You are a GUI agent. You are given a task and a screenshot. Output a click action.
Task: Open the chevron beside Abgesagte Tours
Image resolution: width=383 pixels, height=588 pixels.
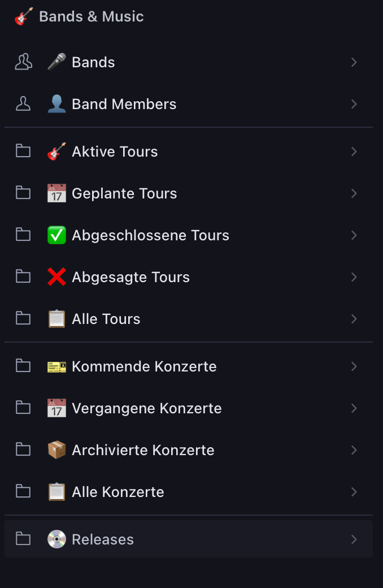[x=354, y=277]
